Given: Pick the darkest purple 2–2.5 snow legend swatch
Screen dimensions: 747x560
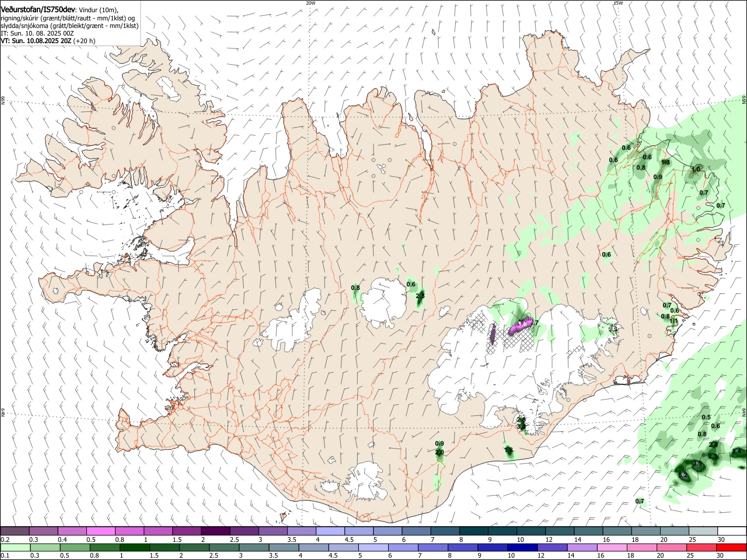Looking at the screenshot, I should (216, 531).
